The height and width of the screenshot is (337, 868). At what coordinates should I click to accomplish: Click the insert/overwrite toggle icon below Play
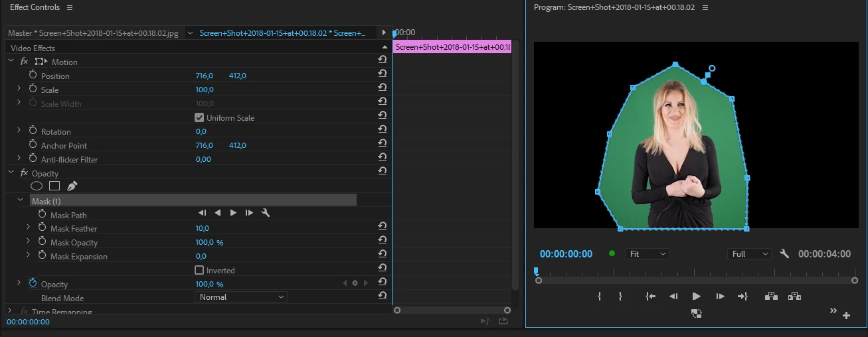(x=696, y=313)
